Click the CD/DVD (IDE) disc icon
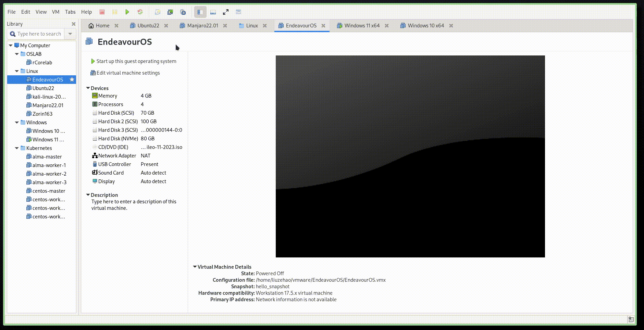This screenshot has width=644, height=330. 95,147
